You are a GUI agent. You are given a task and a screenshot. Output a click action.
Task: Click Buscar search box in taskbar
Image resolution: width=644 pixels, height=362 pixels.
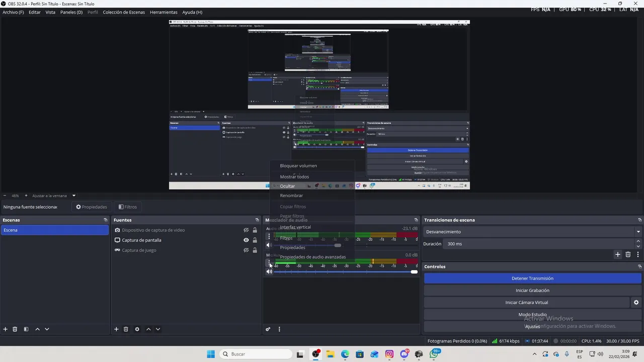pyautogui.click(x=255, y=354)
